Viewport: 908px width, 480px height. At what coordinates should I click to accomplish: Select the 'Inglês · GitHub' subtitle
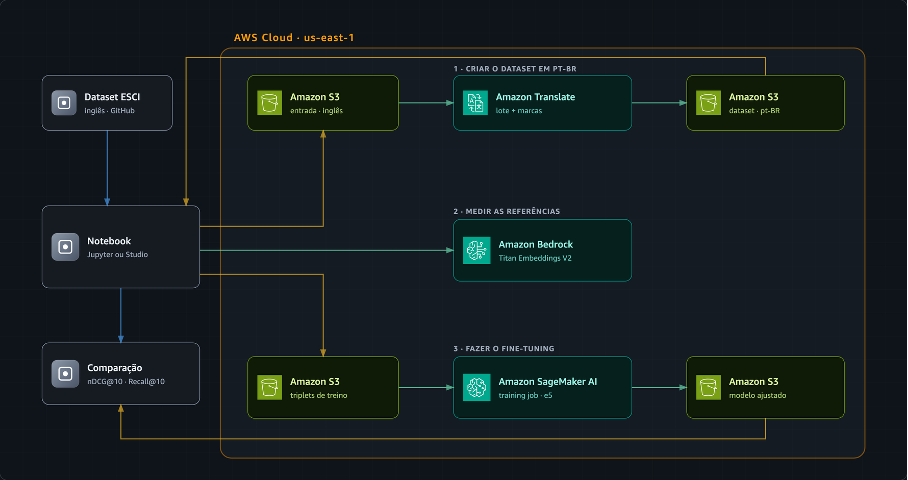(109, 111)
